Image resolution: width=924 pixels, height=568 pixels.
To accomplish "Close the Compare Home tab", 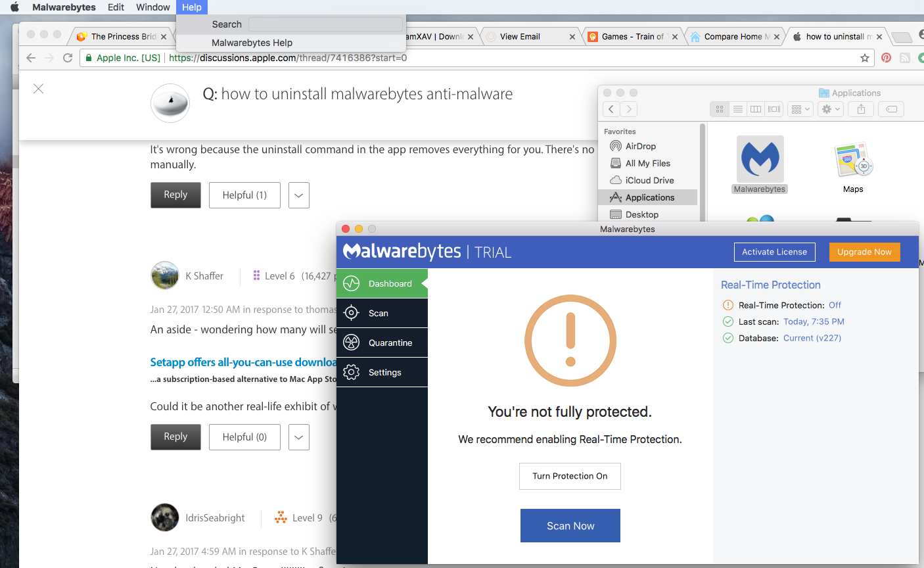I will pos(777,37).
